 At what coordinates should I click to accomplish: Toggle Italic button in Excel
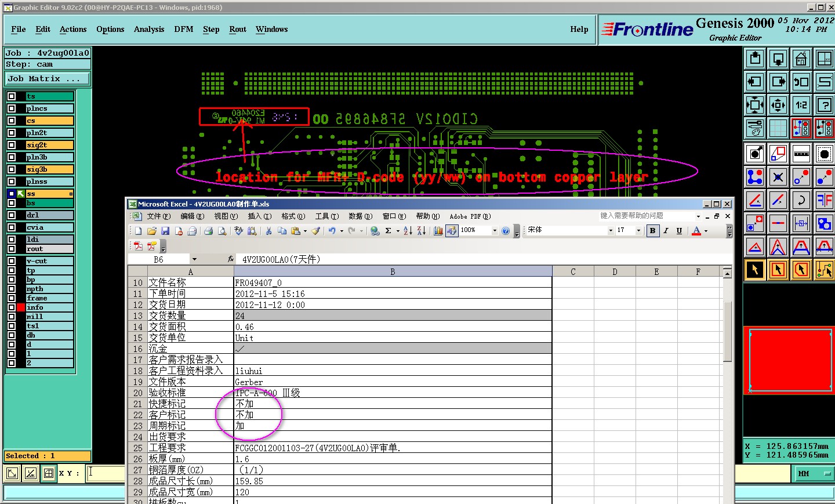click(x=666, y=231)
